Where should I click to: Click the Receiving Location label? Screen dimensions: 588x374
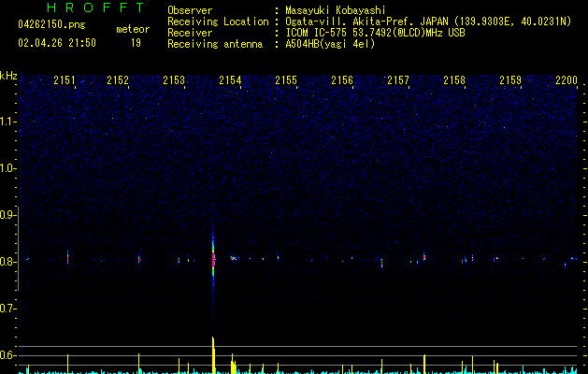218,22
